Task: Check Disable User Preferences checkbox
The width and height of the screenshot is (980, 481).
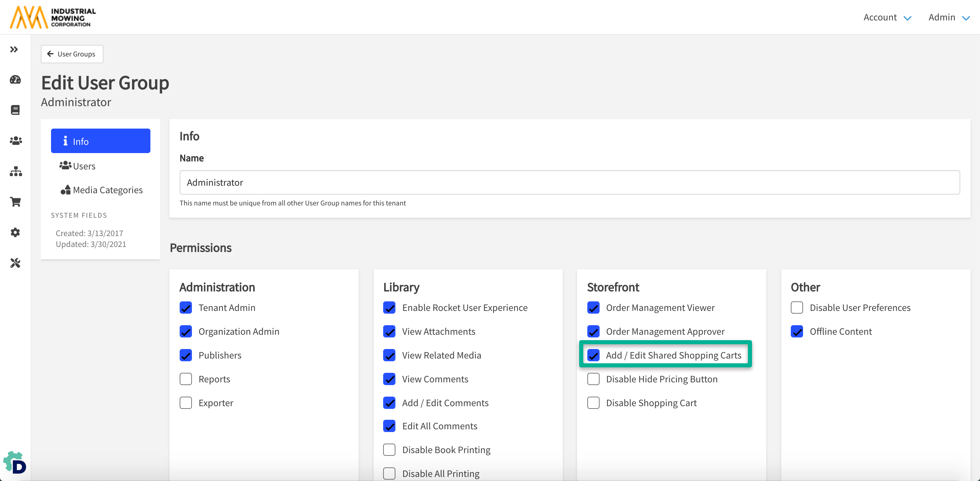Action: click(797, 308)
